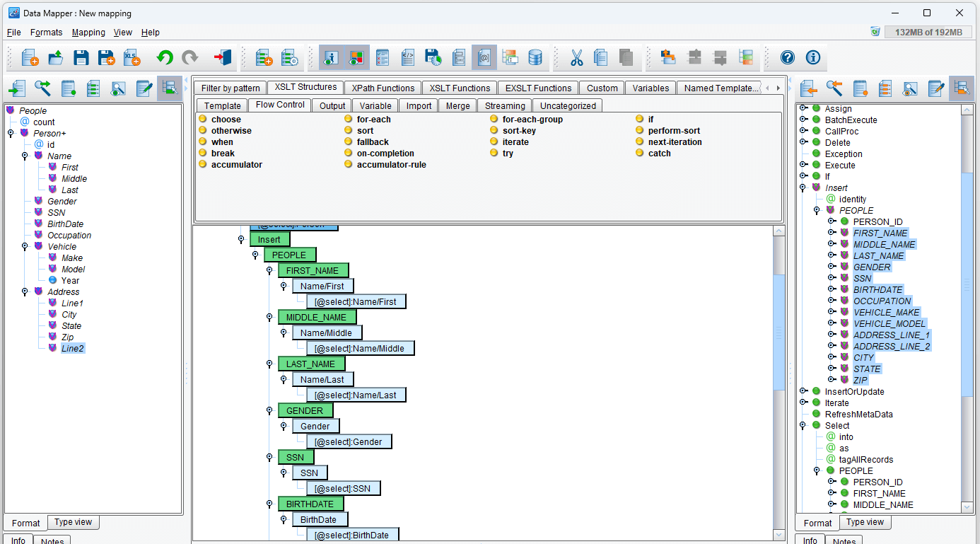Image resolution: width=980 pixels, height=544 pixels.
Task: Switch to the XPath Functions tab
Action: 383,88
